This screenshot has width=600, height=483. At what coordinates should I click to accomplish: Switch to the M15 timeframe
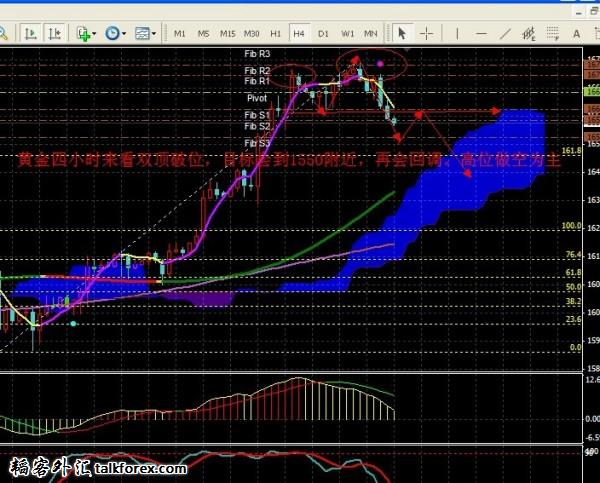coord(227,34)
